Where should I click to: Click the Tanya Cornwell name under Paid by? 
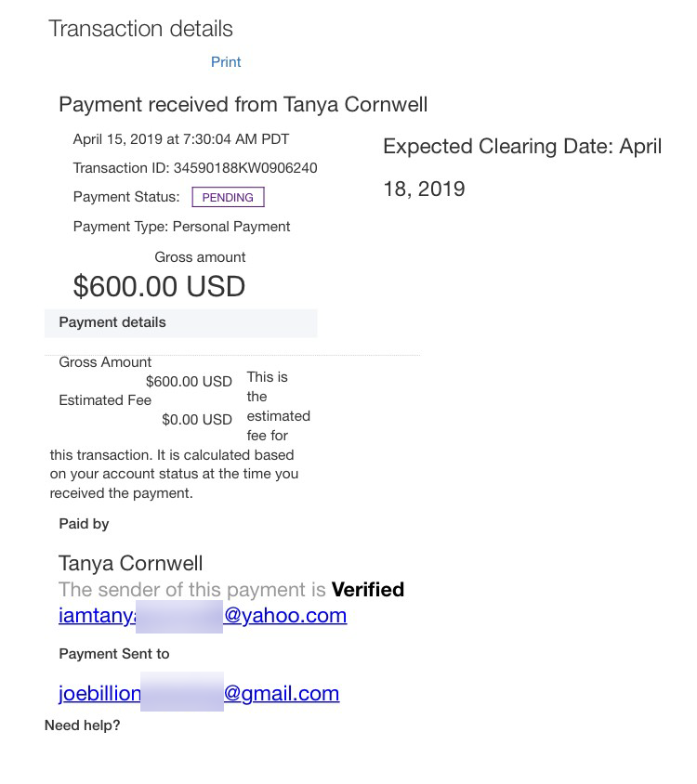130,563
